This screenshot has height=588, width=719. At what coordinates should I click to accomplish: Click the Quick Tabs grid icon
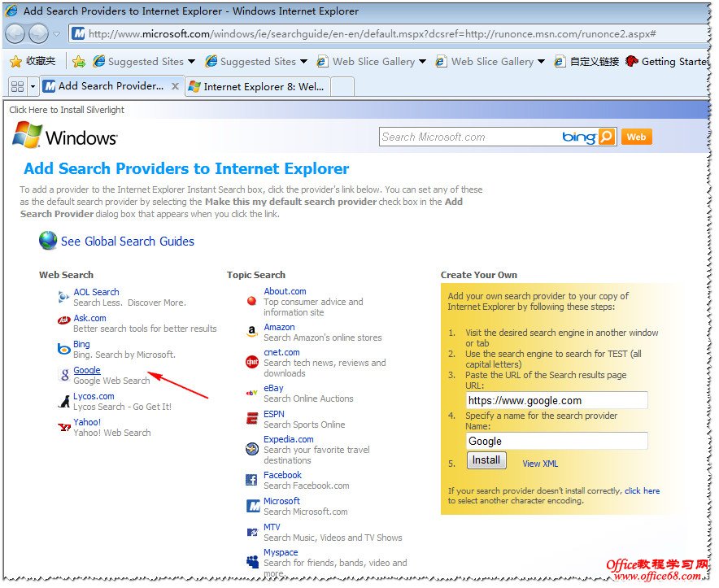(17, 86)
